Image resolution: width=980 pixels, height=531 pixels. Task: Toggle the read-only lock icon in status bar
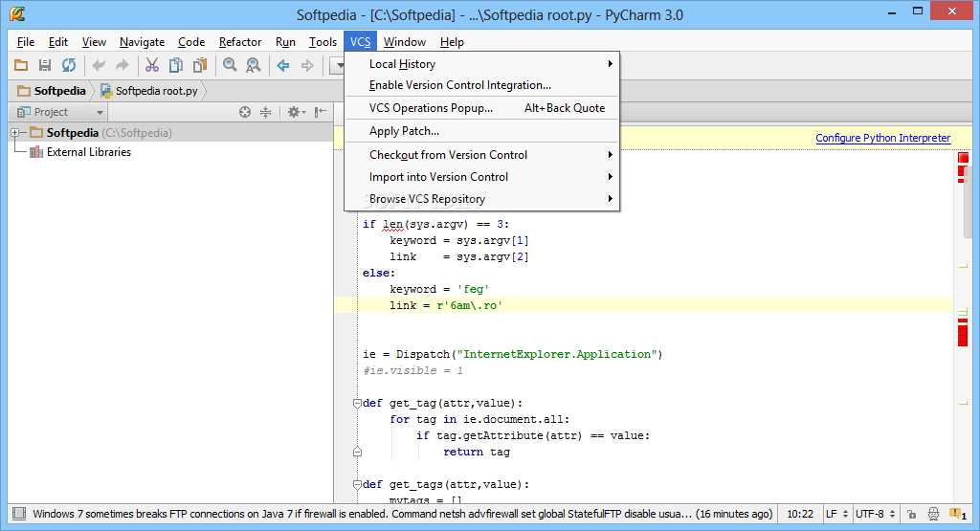coord(912,514)
